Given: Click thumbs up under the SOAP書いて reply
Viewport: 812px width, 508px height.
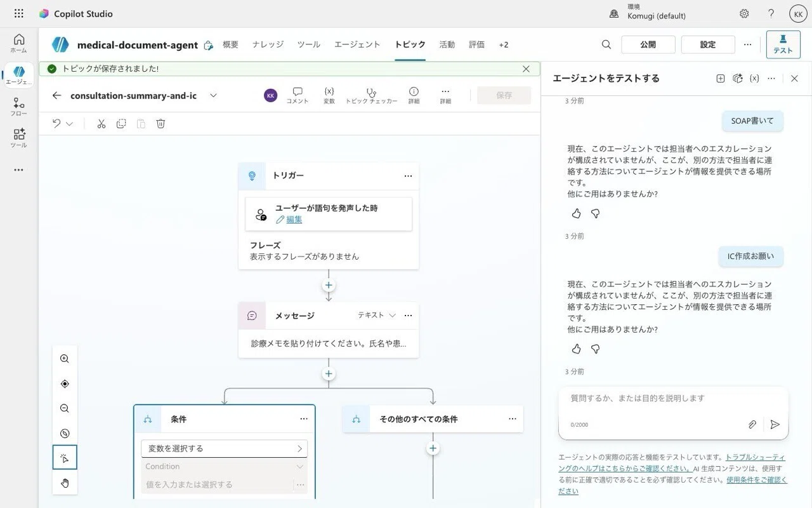Looking at the screenshot, I should pyautogui.click(x=576, y=214).
